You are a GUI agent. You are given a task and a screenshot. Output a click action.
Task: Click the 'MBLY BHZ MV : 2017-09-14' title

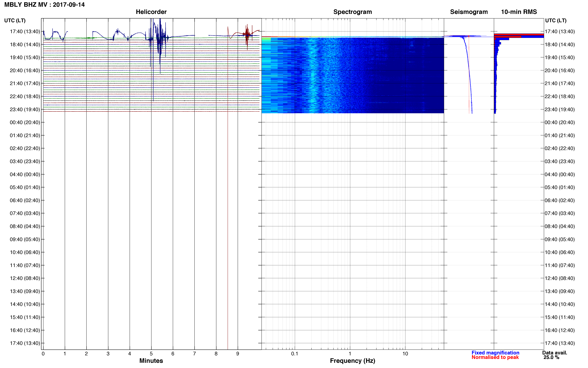tap(45, 5)
